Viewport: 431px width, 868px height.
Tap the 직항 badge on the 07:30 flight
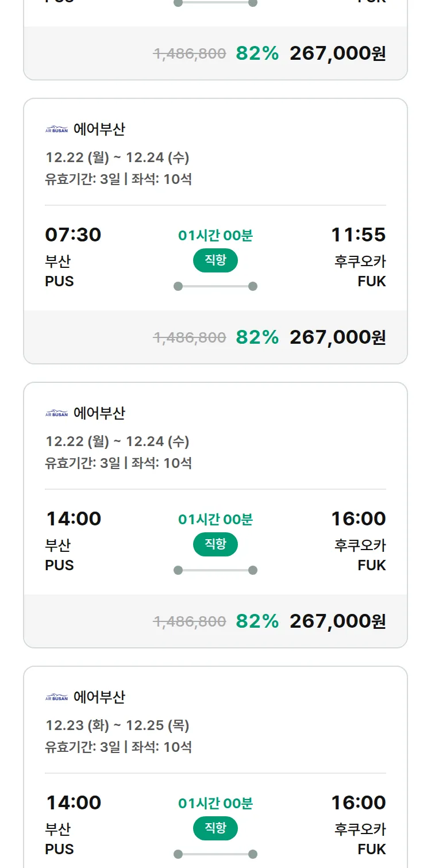point(215,260)
